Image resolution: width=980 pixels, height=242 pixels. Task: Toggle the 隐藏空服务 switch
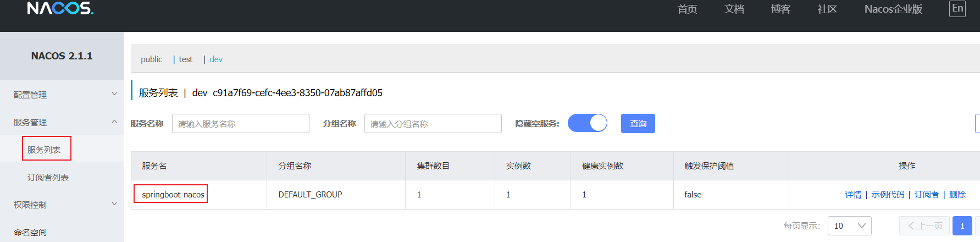tap(588, 123)
